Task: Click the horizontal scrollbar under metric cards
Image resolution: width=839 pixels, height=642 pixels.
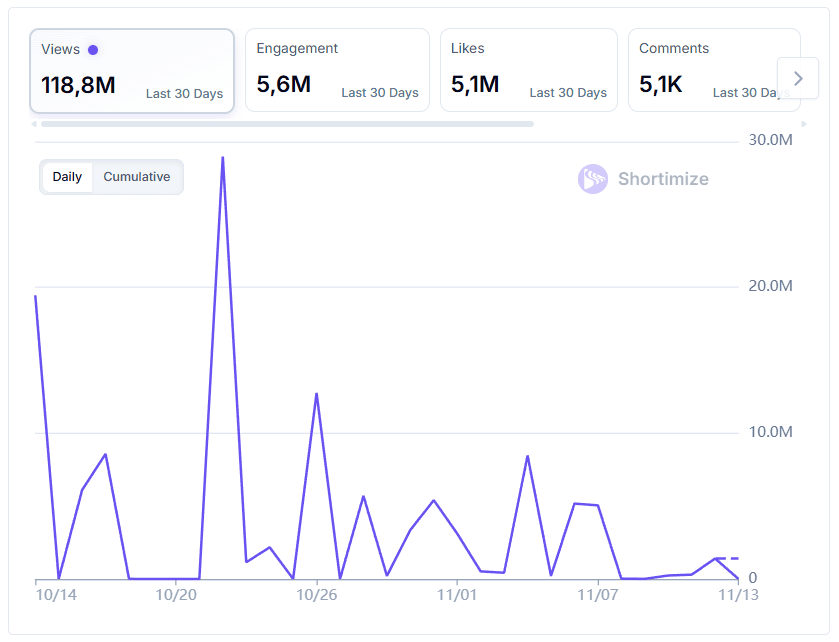Action: (x=287, y=124)
